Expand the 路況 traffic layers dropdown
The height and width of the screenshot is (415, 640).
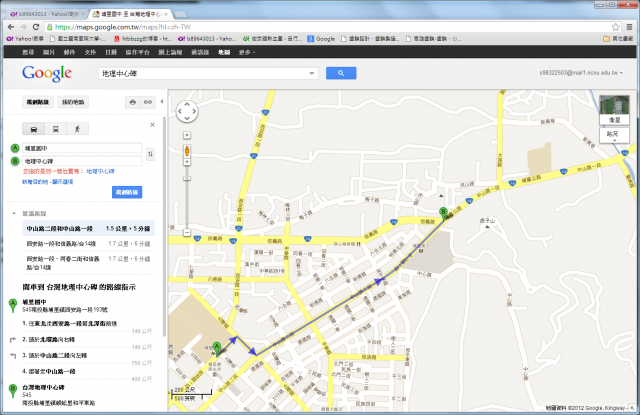614,135
